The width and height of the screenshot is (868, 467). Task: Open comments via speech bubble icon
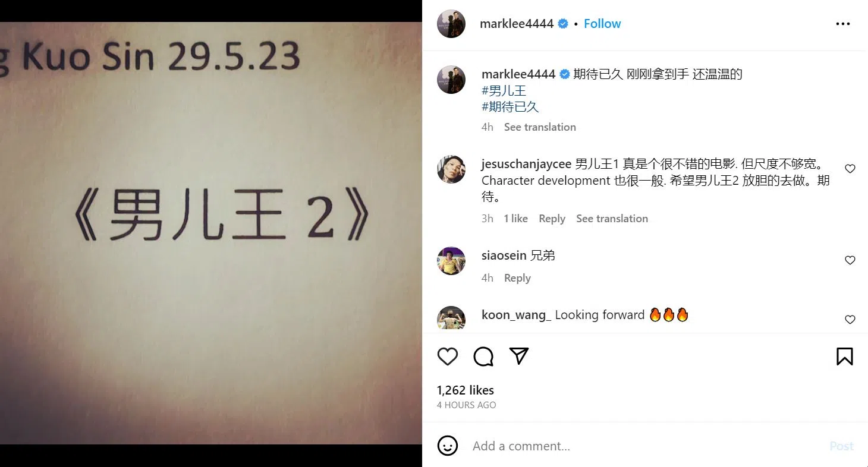pyautogui.click(x=483, y=356)
